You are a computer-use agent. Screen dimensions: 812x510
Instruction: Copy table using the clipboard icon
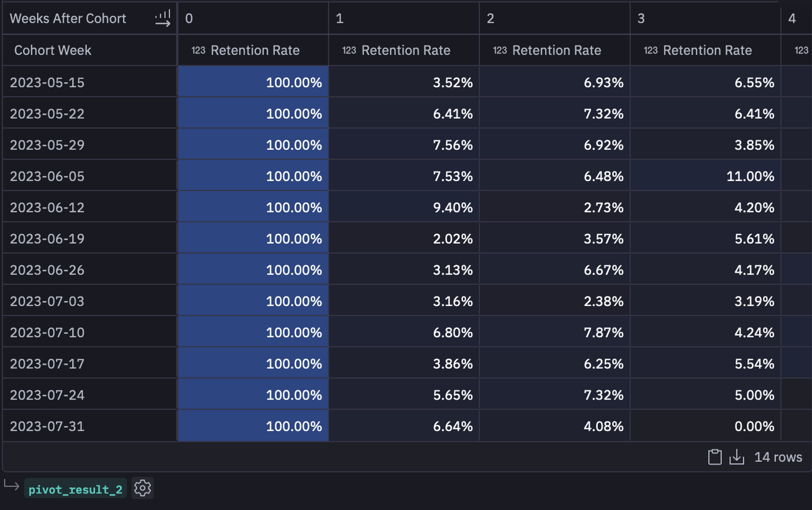coord(715,457)
